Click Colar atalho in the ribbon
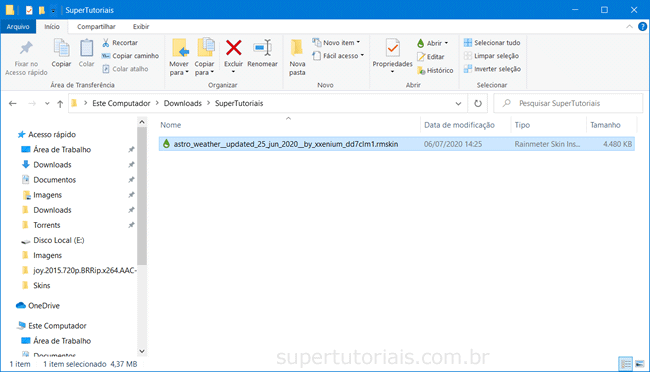 125,69
